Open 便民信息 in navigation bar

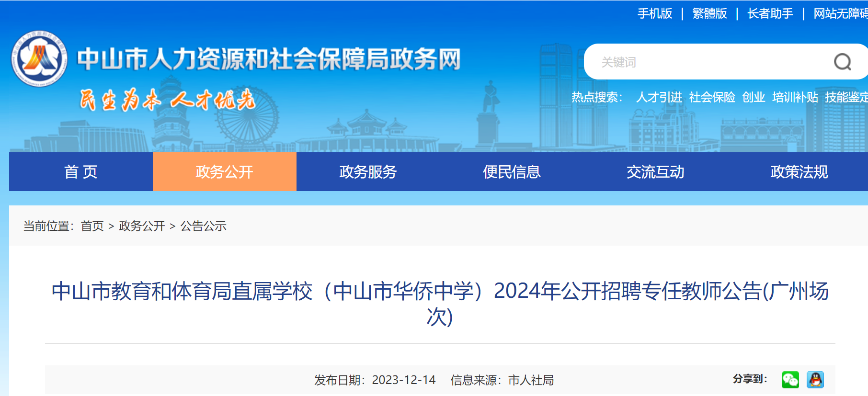(512, 171)
